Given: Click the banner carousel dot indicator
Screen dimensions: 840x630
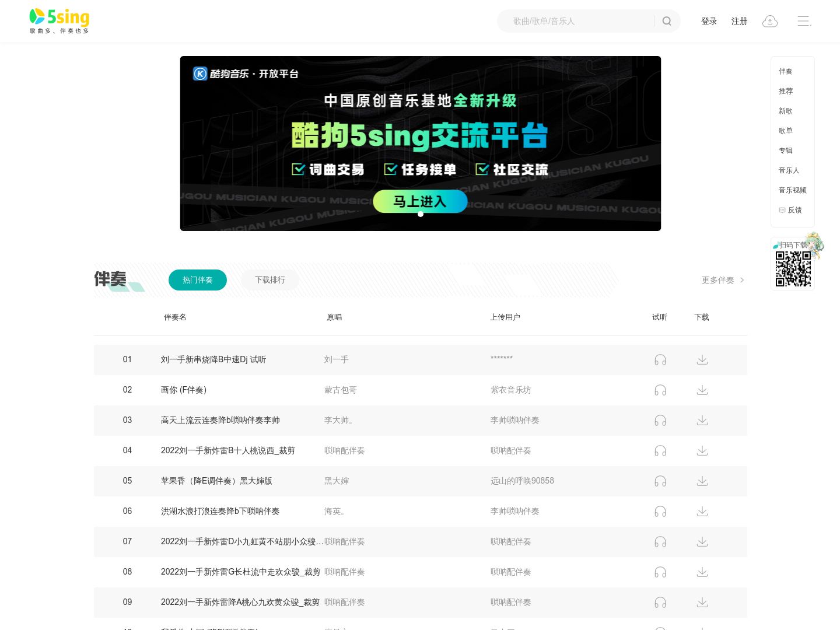Looking at the screenshot, I should [421, 214].
